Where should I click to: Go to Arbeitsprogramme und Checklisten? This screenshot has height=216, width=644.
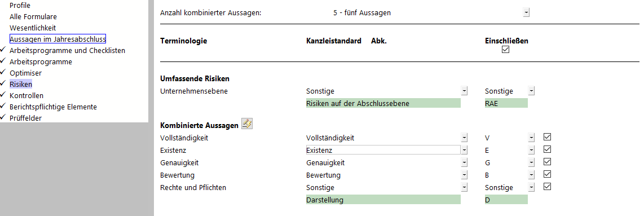pos(67,51)
